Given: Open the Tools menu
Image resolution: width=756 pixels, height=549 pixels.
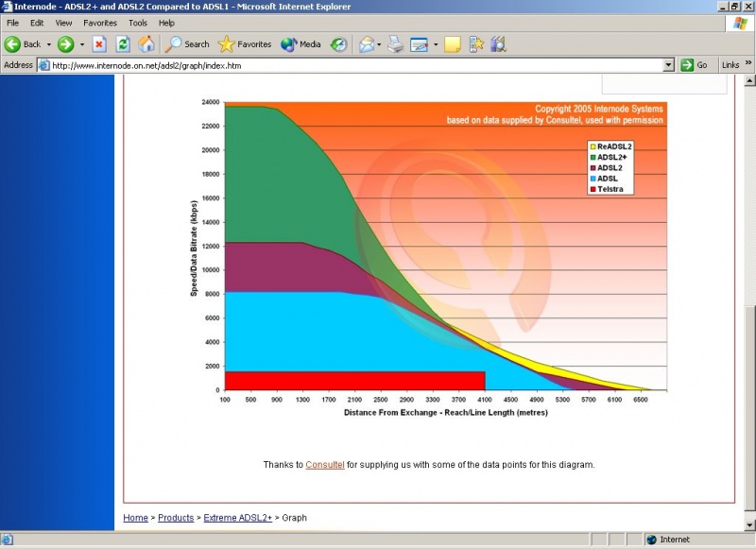Looking at the screenshot, I should coord(137,23).
